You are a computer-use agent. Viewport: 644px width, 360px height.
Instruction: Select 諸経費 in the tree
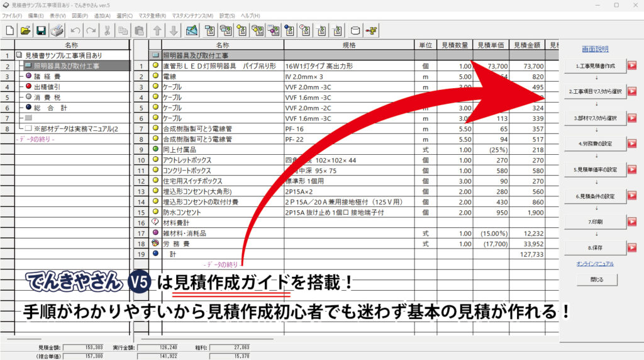pos(47,76)
